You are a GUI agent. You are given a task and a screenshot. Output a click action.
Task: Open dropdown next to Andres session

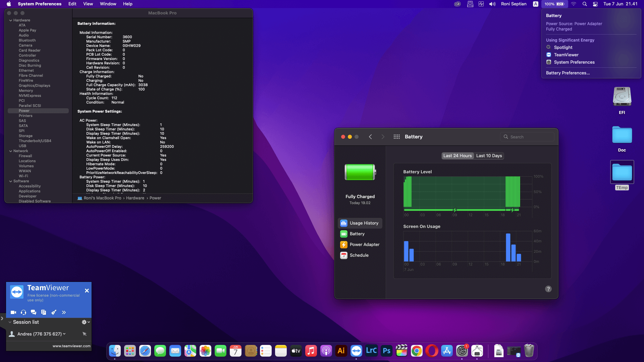click(x=64, y=334)
